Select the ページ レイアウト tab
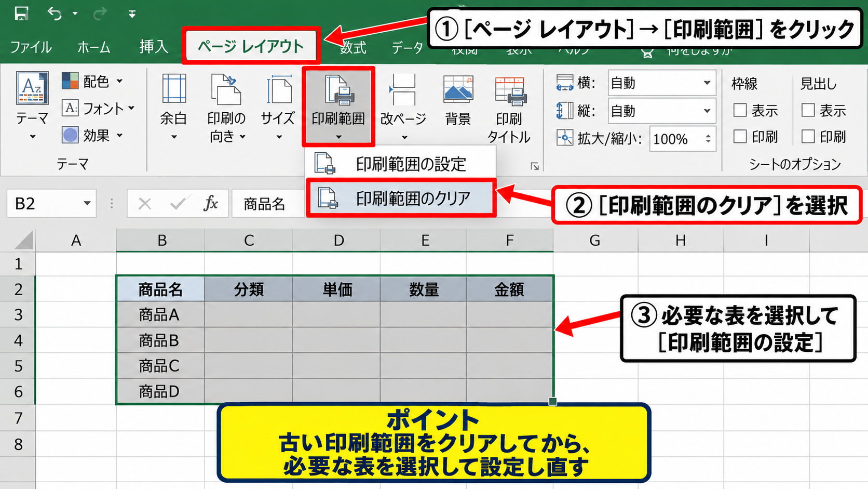 (251, 47)
